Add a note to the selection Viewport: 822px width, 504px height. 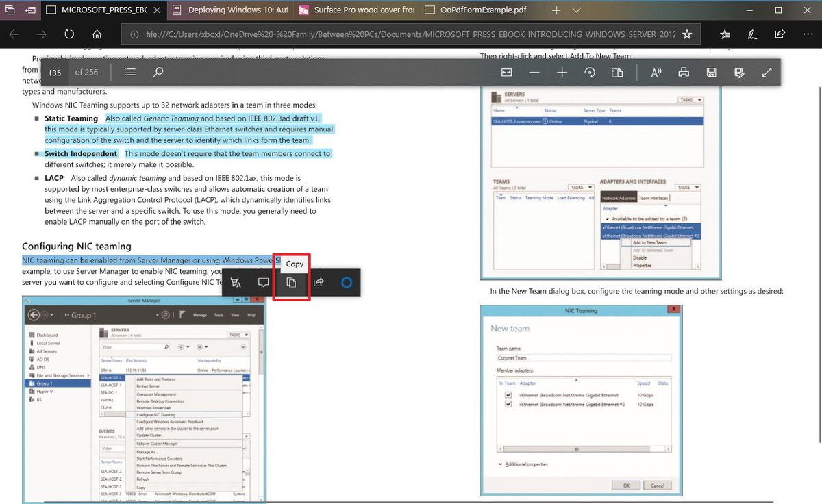click(x=263, y=282)
